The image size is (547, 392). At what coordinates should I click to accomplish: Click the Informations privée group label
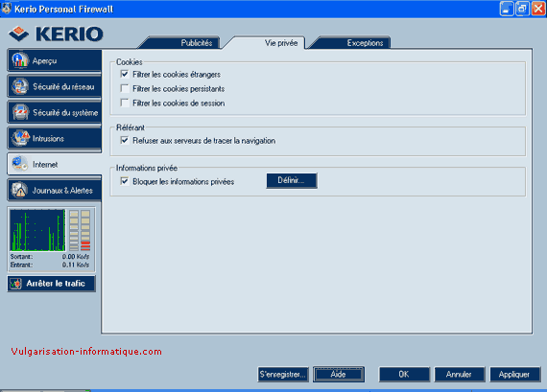[147, 168]
